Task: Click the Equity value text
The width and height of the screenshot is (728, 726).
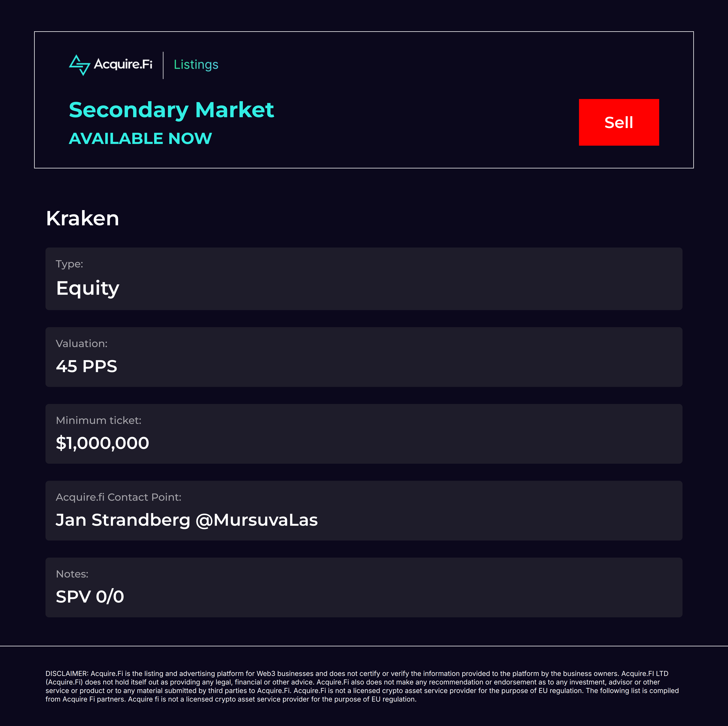Action: coord(87,288)
